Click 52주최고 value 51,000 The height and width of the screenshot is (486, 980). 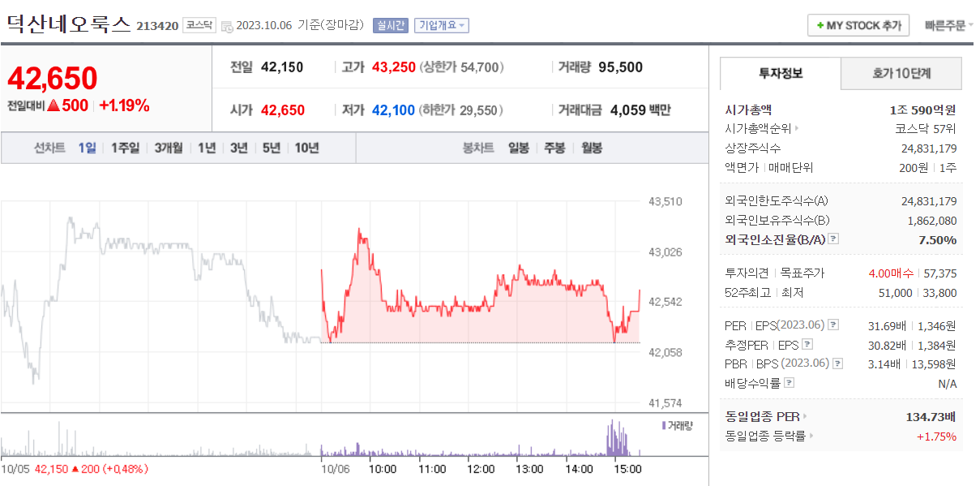coord(895,293)
